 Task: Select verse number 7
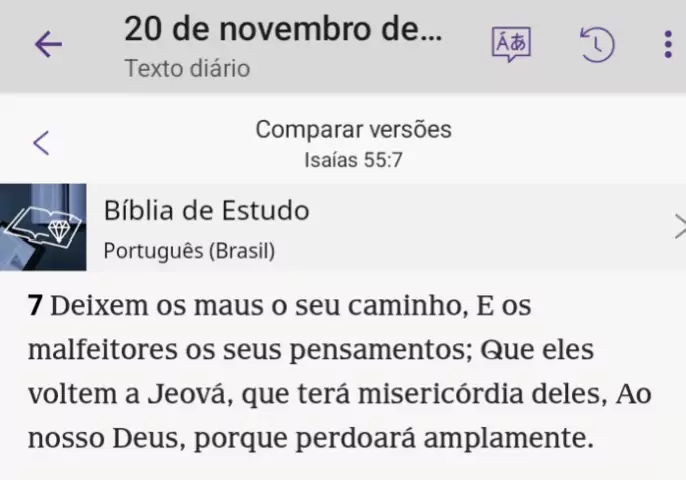point(35,307)
